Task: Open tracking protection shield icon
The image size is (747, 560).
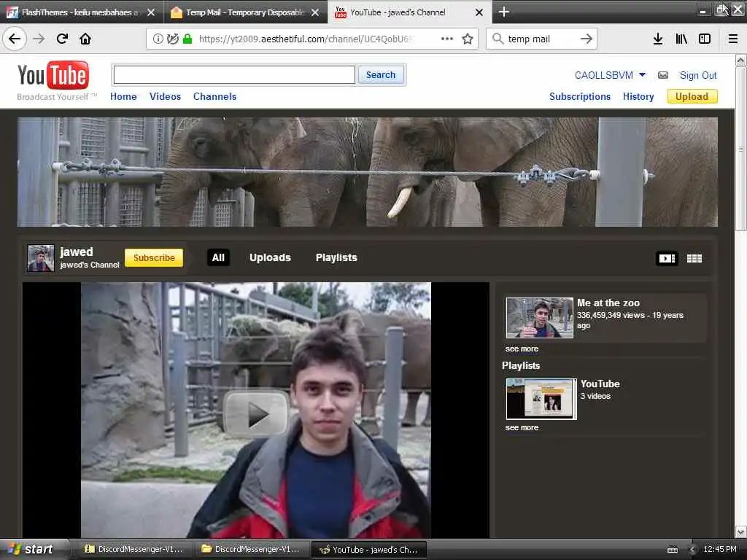Action: pos(172,39)
